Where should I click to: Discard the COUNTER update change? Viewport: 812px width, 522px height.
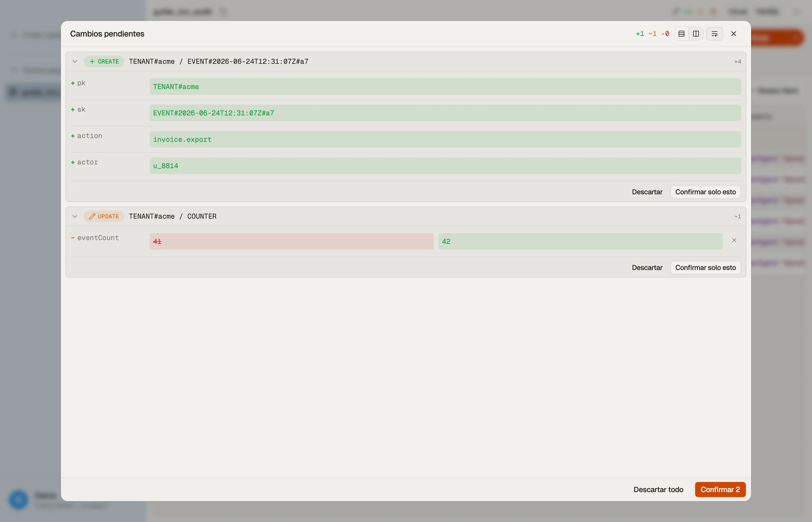point(647,267)
